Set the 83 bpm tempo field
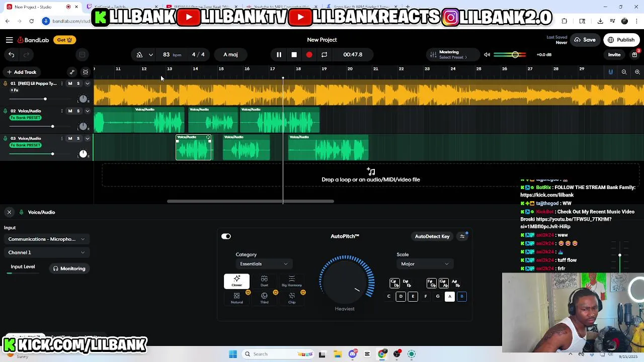The width and height of the screenshot is (644, 362). pos(172,54)
